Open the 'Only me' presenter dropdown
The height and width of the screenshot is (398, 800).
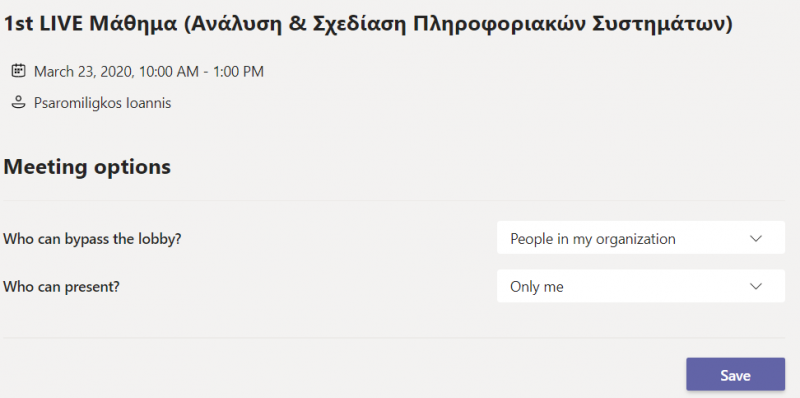pyautogui.click(x=641, y=286)
